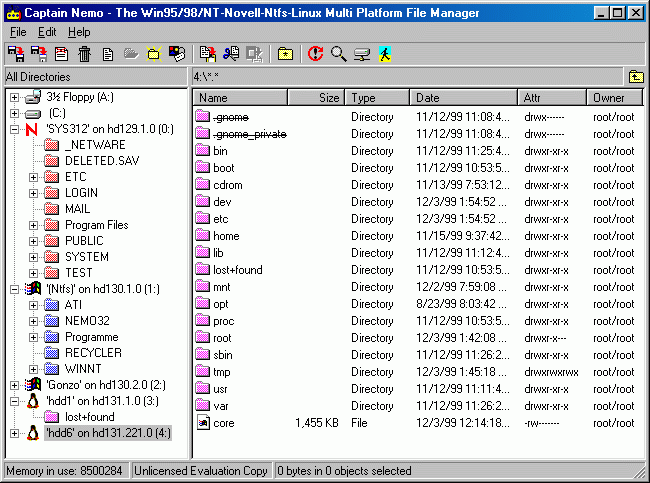This screenshot has height=483, width=650.
Task: Click the picture with tag properties icon
Action: pyautogui.click(x=177, y=54)
